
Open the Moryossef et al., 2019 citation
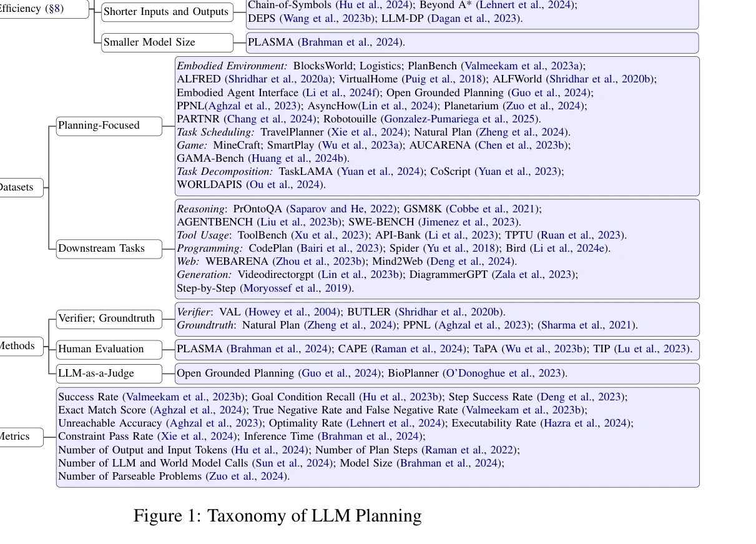click(x=295, y=288)
